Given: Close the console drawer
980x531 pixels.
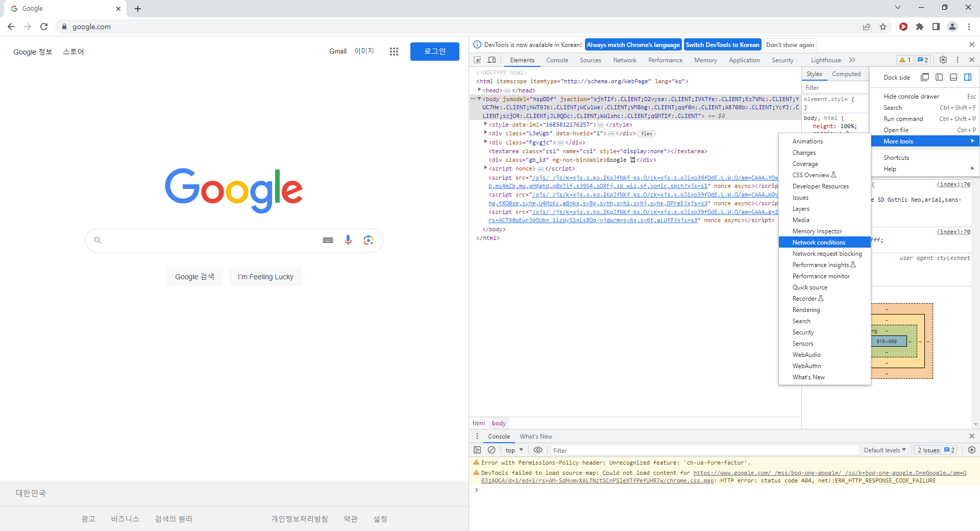Looking at the screenshot, I should (972, 436).
